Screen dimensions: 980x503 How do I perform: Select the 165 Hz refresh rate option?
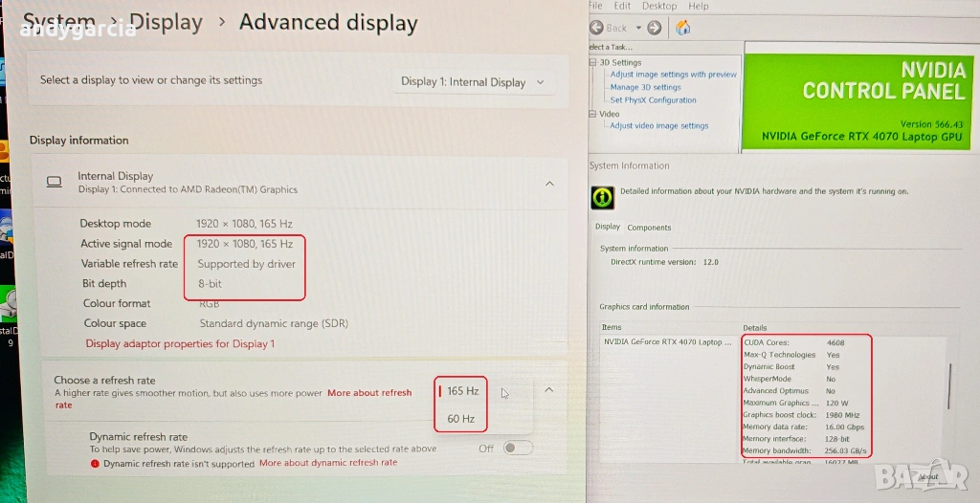click(461, 391)
